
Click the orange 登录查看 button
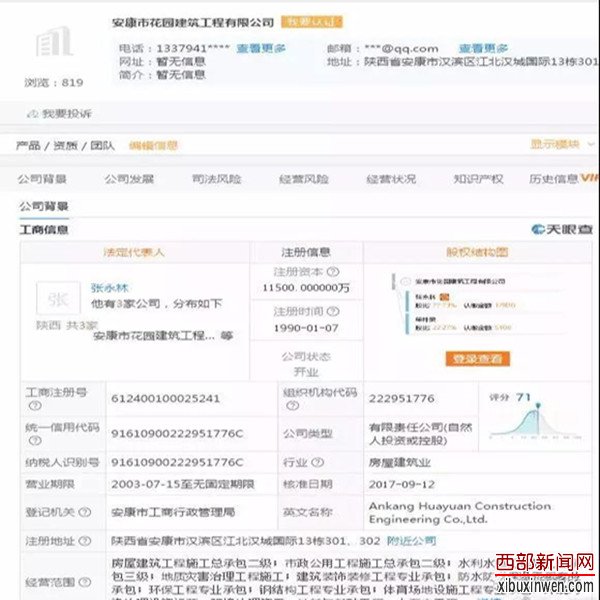coord(478,359)
